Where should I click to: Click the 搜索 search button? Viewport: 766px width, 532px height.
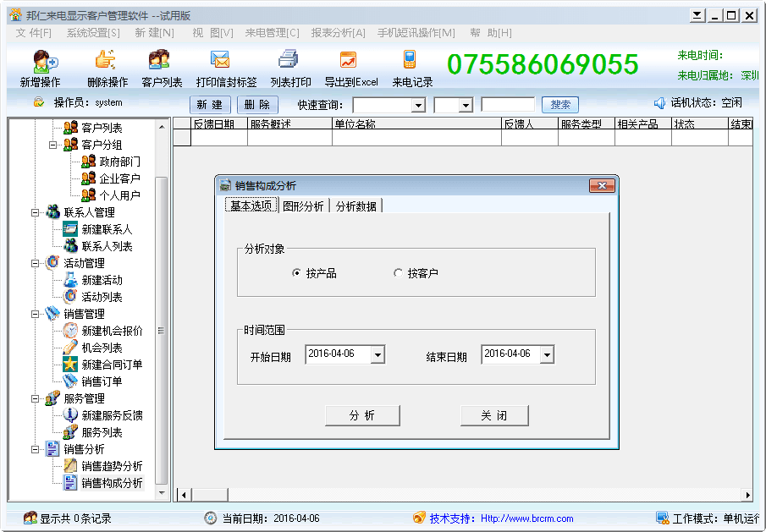tap(559, 105)
